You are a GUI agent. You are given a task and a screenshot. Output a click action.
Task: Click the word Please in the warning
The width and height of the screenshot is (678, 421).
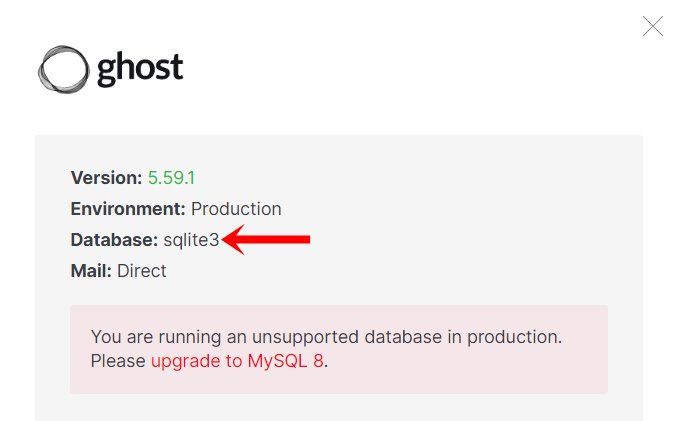click(118, 361)
